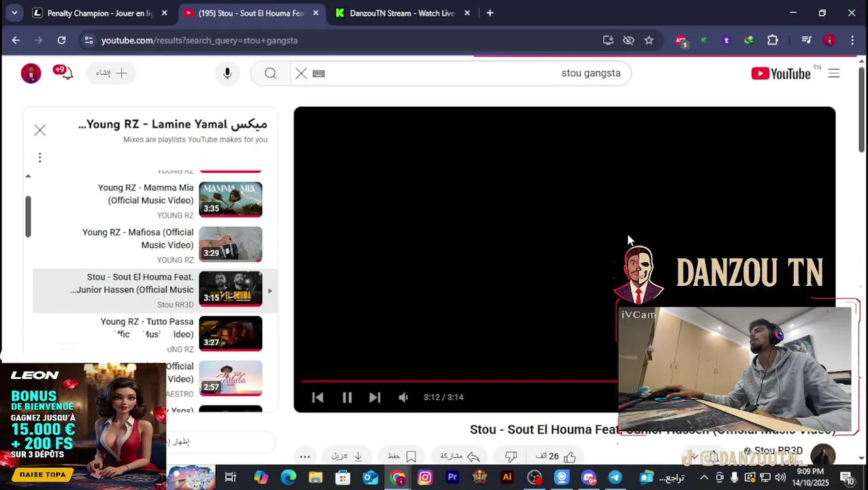Click the red video progress bar
868x490 pixels.
pyautogui.click(x=460, y=381)
